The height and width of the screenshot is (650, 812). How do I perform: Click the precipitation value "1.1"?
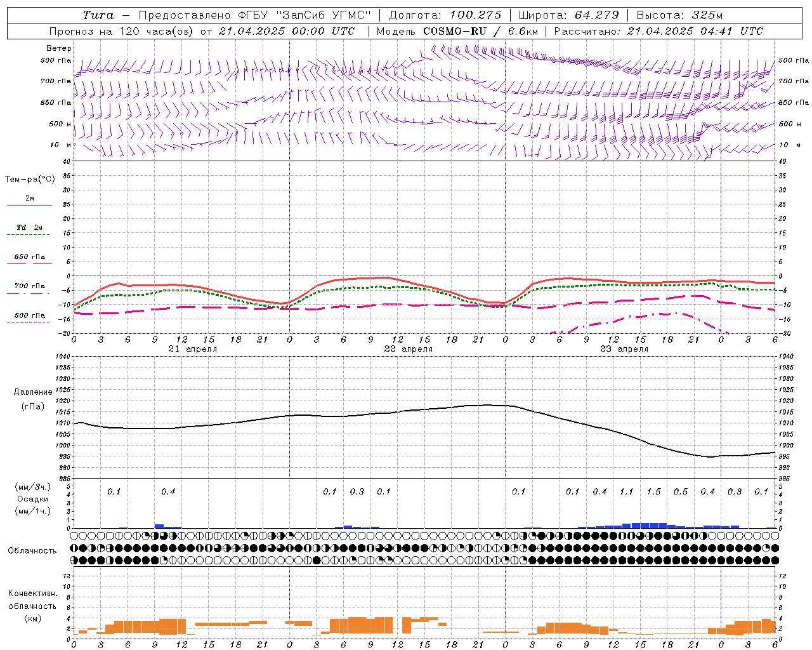[627, 491]
